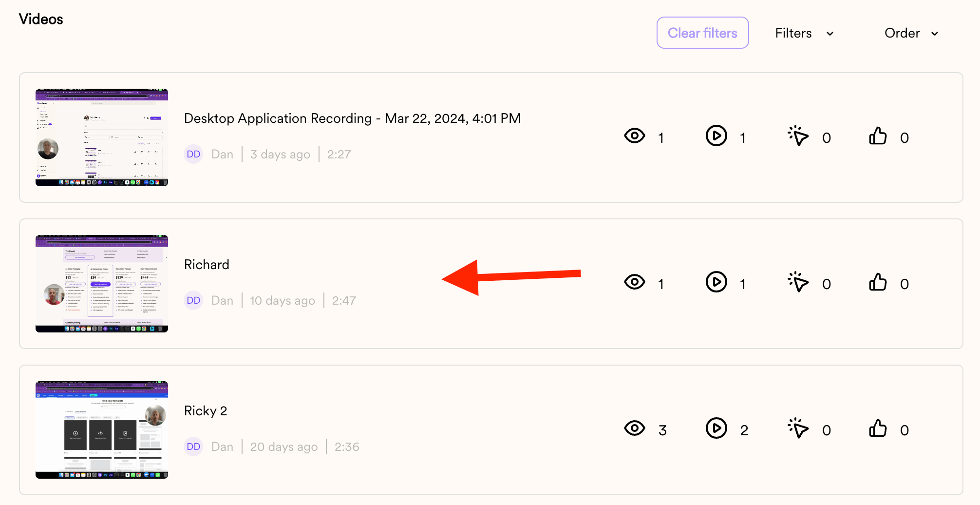Click the 2:47 duration text
This screenshot has height=505, width=980.
pyautogui.click(x=344, y=301)
